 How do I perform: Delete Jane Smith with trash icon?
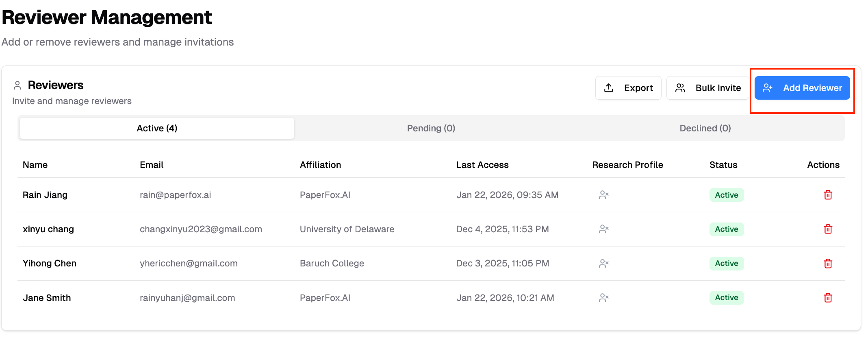tap(827, 298)
